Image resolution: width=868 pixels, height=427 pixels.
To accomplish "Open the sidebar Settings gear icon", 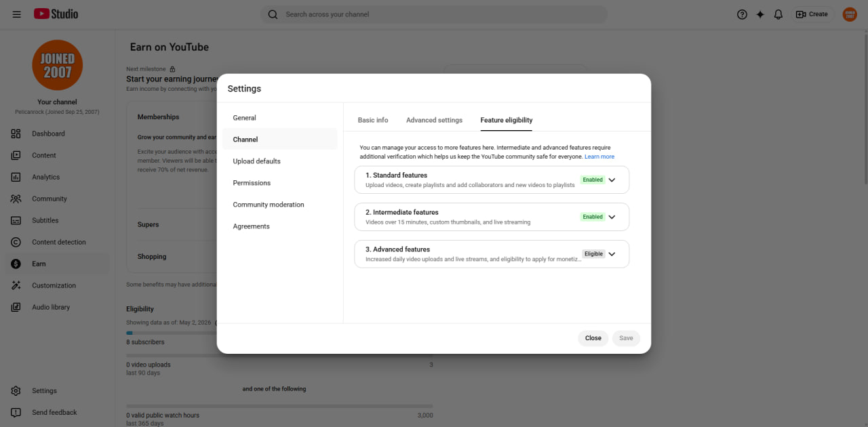I will click(16, 390).
